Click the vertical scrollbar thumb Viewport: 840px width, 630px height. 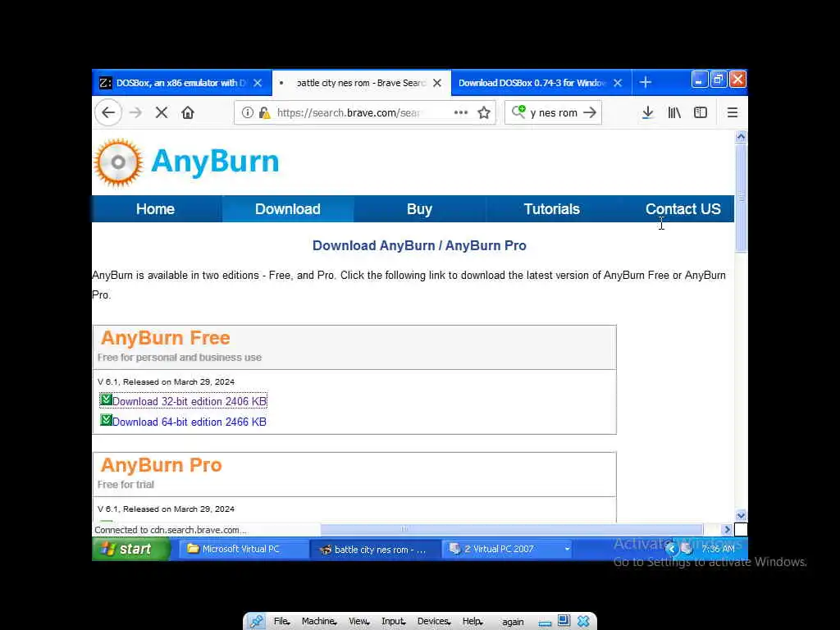741,197
